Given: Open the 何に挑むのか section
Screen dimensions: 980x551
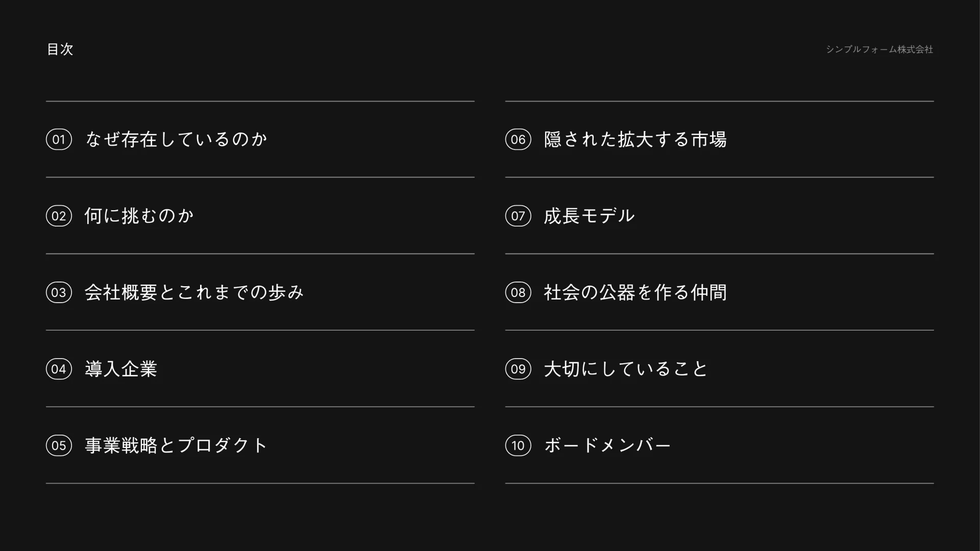Looking at the screenshot, I should [139, 216].
